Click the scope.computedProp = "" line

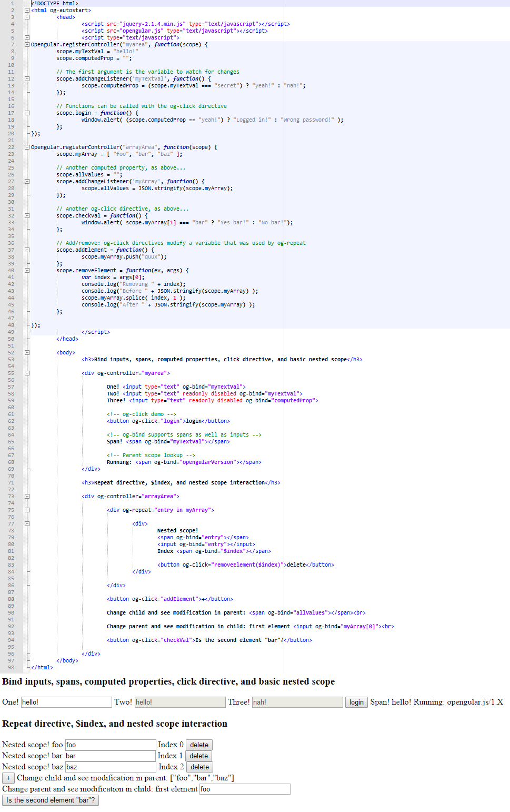(x=94, y=58)
